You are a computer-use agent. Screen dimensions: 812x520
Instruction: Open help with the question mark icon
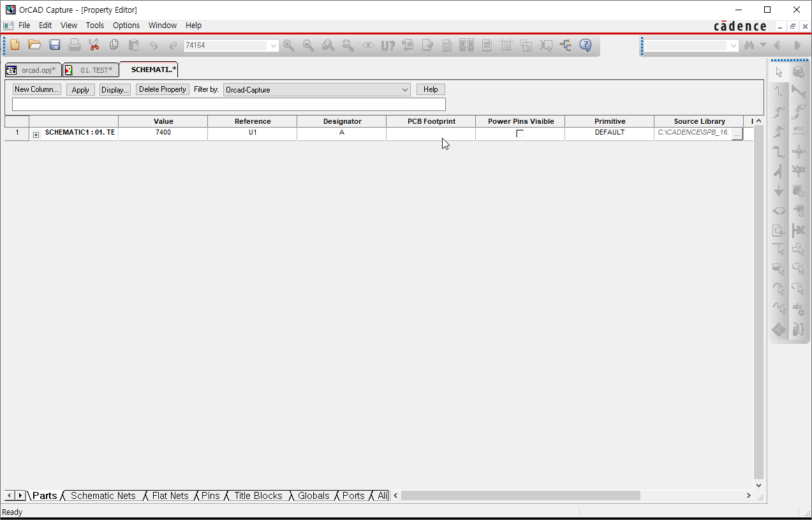586,45
